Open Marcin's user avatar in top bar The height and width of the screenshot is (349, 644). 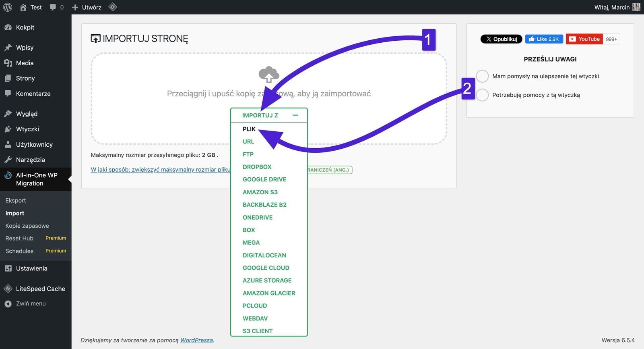pos(636,7)
